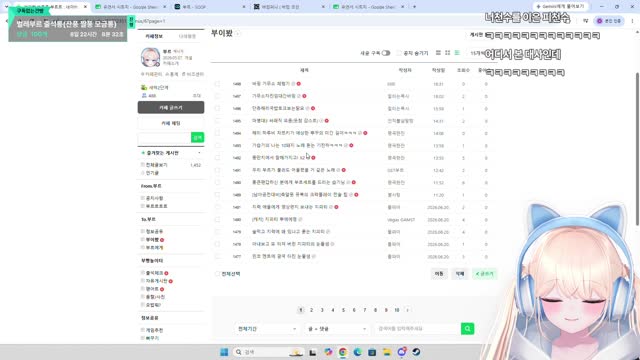
Task: Click the member count icon in the sidebar
Action: 144,96
